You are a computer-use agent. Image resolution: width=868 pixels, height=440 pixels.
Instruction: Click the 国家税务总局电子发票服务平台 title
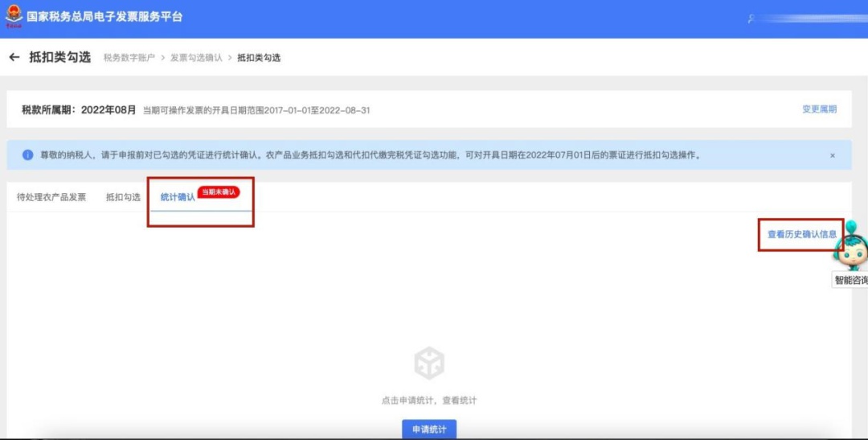[104, 17]
